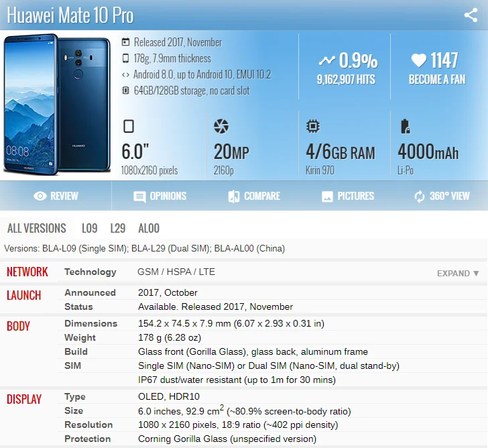Switch to the L09 version tab

pos(90,228)
